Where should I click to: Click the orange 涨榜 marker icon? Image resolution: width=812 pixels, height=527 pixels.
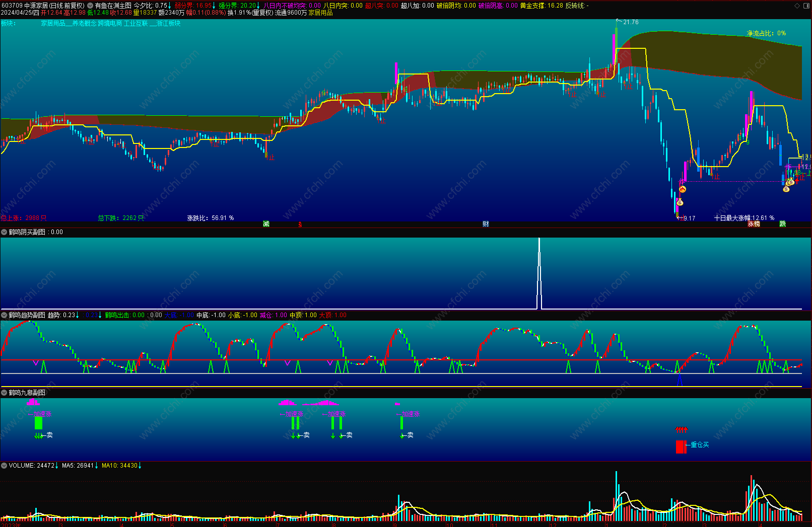click(x=754, y=224)
